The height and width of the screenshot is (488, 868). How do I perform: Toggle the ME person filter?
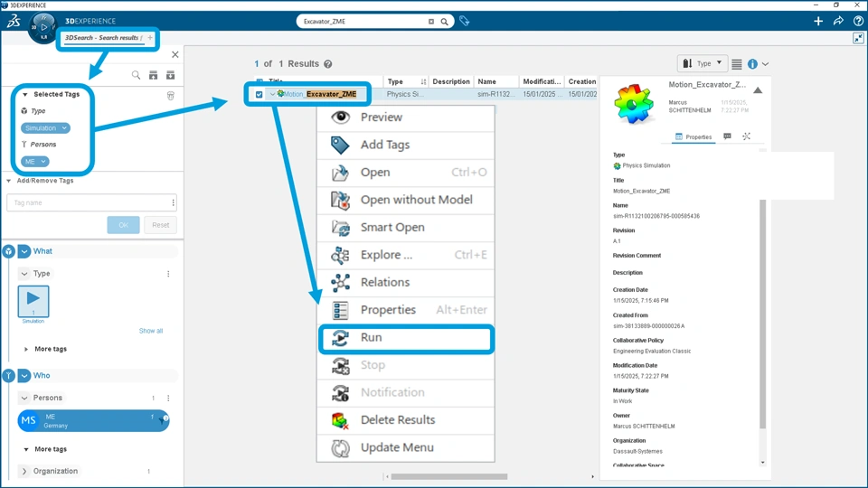tap(93, 421)
